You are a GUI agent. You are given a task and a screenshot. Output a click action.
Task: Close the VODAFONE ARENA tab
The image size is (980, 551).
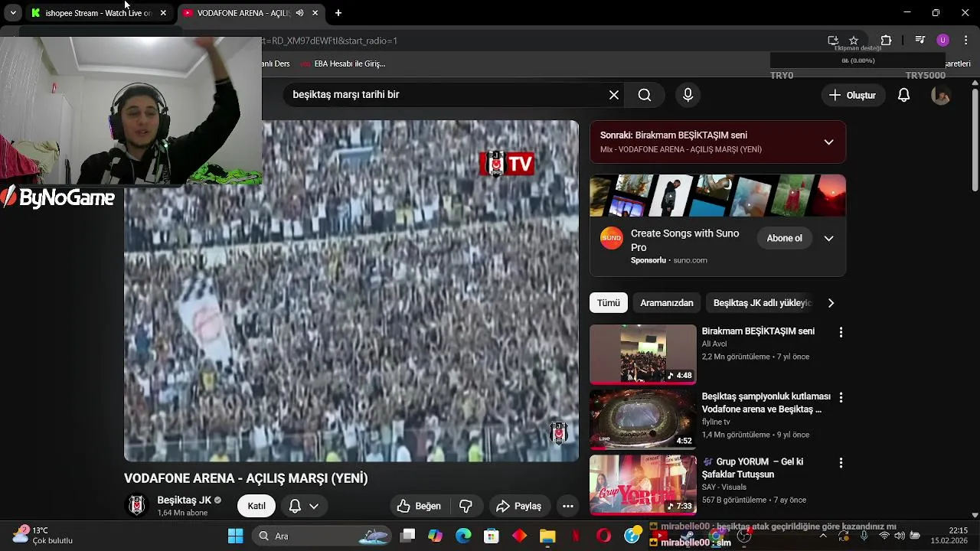pyautogui.click(x=315, y=13)
